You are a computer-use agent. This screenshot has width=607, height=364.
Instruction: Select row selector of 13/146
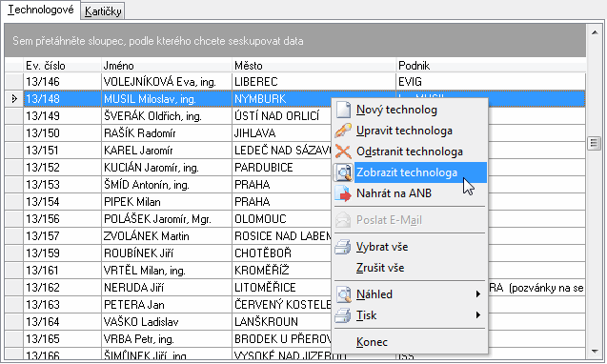click(14, 81)
